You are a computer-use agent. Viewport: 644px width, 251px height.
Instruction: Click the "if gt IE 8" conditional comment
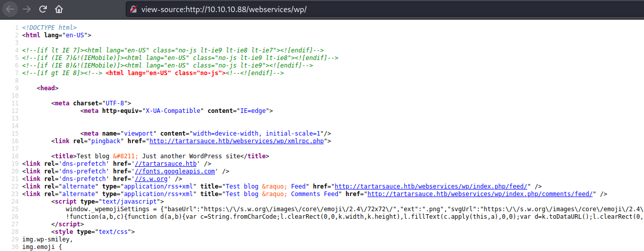pyautogui.click(x=153, y=73)
